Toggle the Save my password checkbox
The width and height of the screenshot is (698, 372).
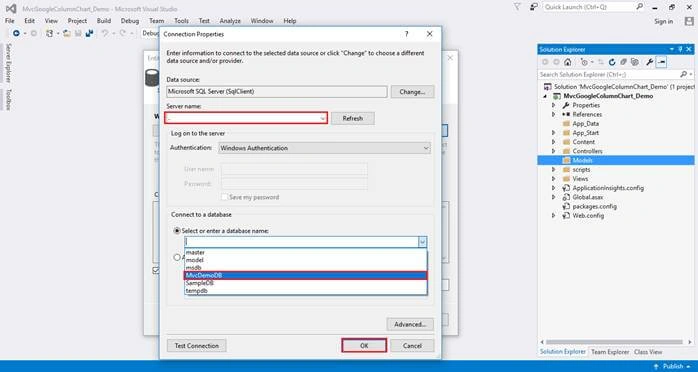point(225,197)
